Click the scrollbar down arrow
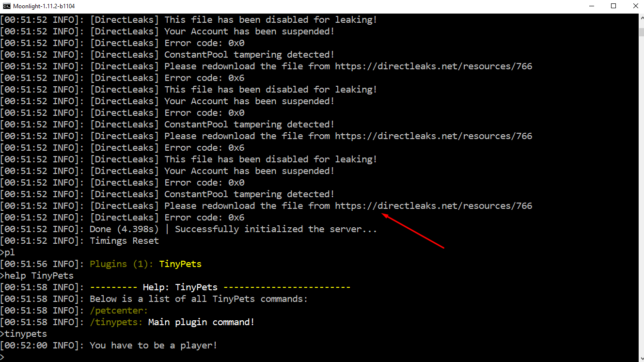Screen dimensions: 644x362 641,358
